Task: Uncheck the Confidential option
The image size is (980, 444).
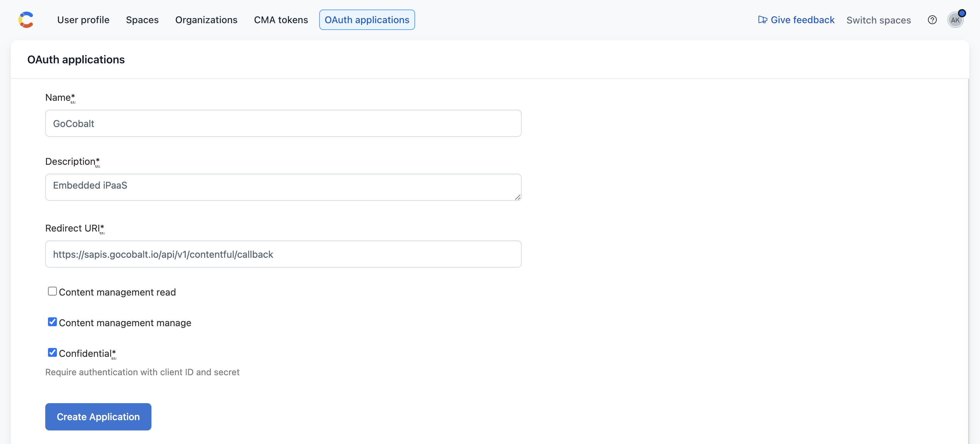Action: (52, 352)
